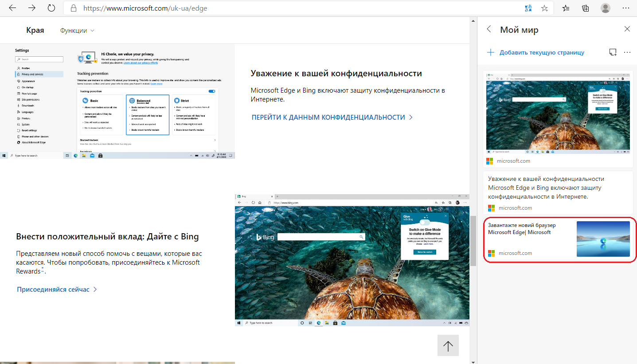Open collection Sharing and more menu

pyautogui.click(x=627, y=52)
